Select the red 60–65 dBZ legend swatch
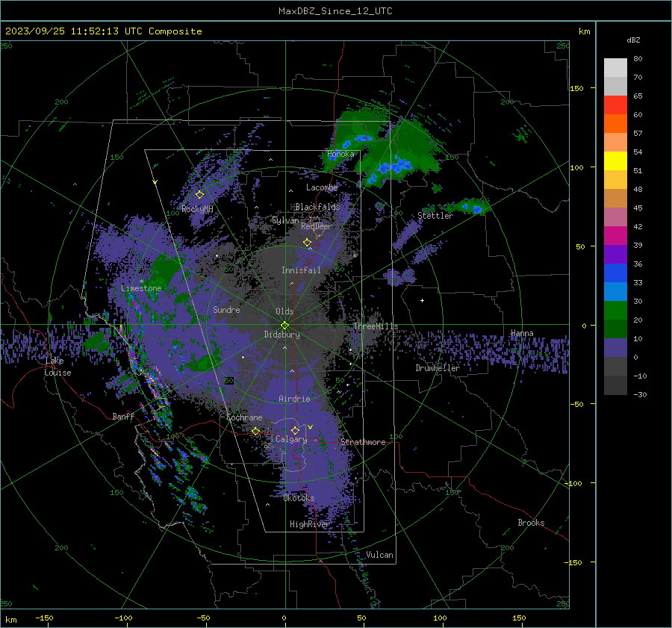672x628 pixels. click(615, 105)
